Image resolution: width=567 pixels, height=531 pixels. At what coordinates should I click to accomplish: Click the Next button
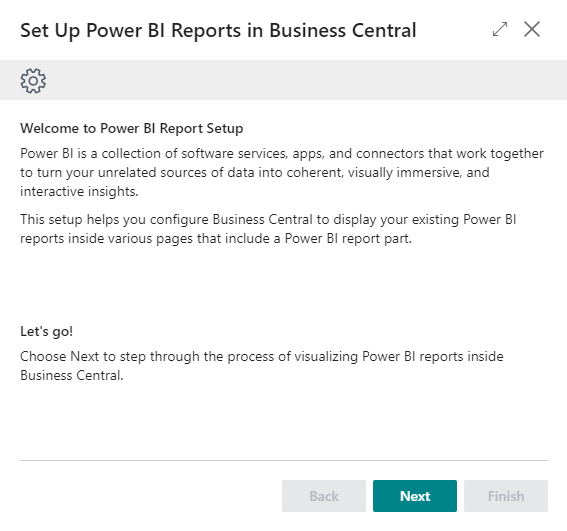click(415, 496)
